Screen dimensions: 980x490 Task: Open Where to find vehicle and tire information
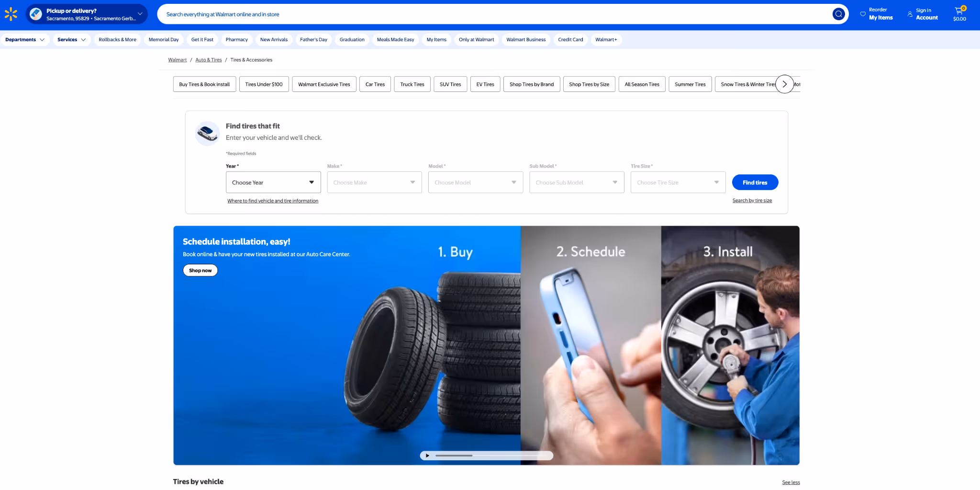click(x=273, y=201)
